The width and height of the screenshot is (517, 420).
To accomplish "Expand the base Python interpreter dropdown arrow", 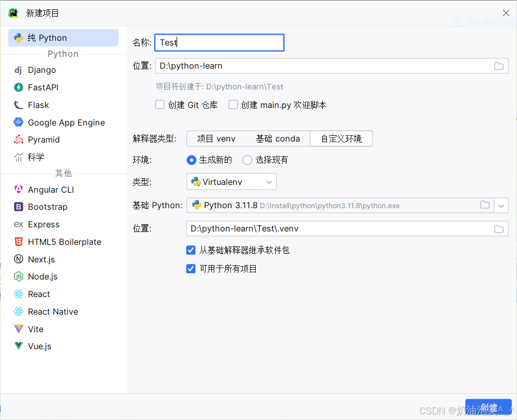I will click(x=501, y=206).
